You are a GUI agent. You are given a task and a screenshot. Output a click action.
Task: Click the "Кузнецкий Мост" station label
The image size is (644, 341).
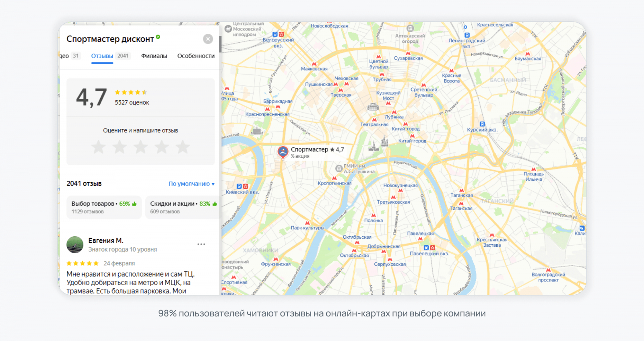(388, 95)
